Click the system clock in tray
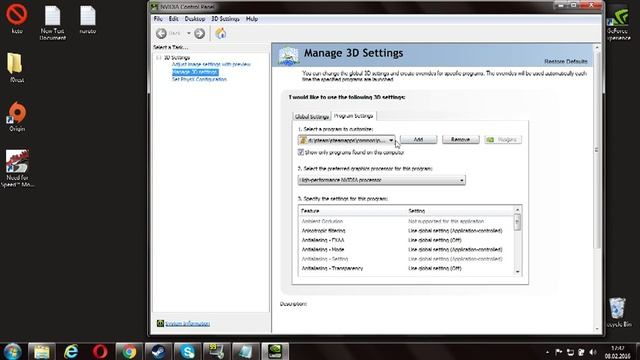Screen dimensions: 640x360 click(618, 352)
